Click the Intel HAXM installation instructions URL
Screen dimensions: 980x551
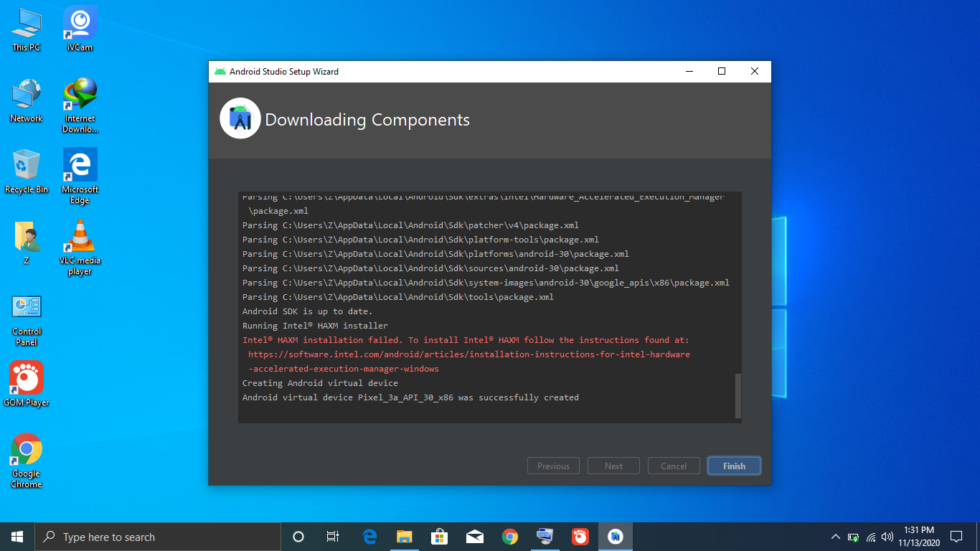coord(469,362)
